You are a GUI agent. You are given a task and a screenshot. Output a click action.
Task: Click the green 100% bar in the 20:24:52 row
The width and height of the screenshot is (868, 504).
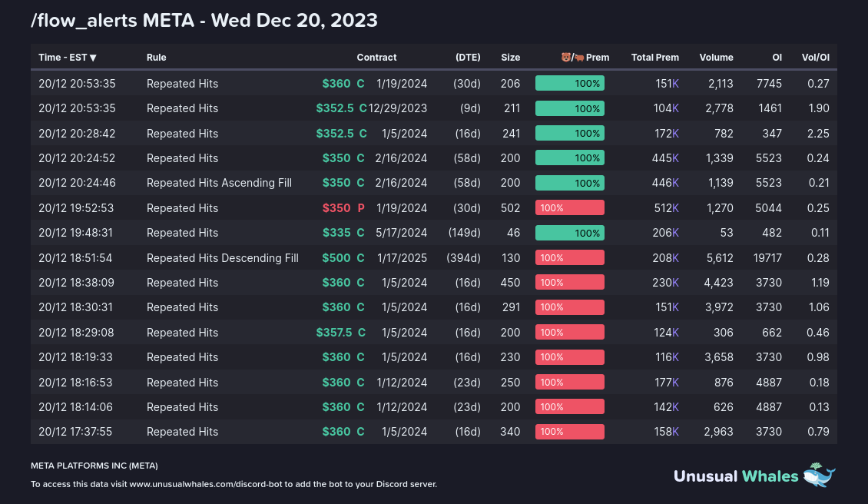[x=570, y=157]
